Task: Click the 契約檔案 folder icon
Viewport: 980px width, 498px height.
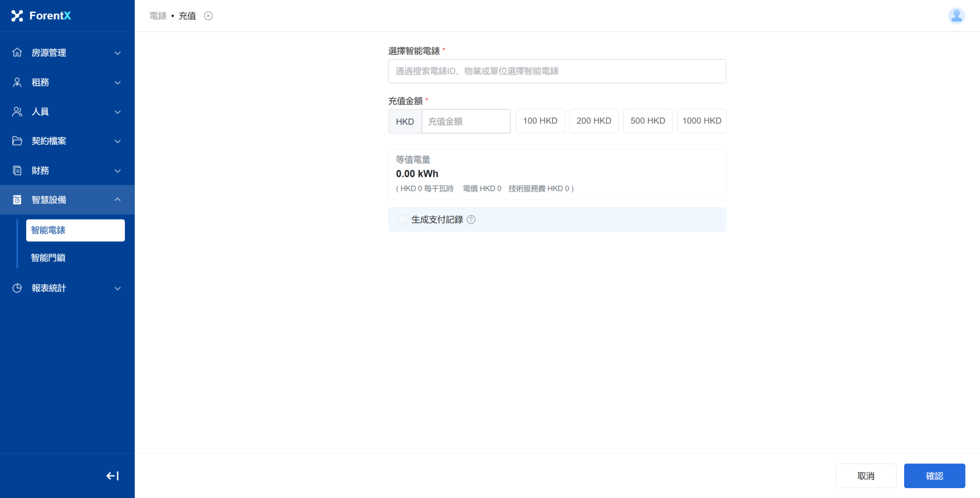Action: 17,141
